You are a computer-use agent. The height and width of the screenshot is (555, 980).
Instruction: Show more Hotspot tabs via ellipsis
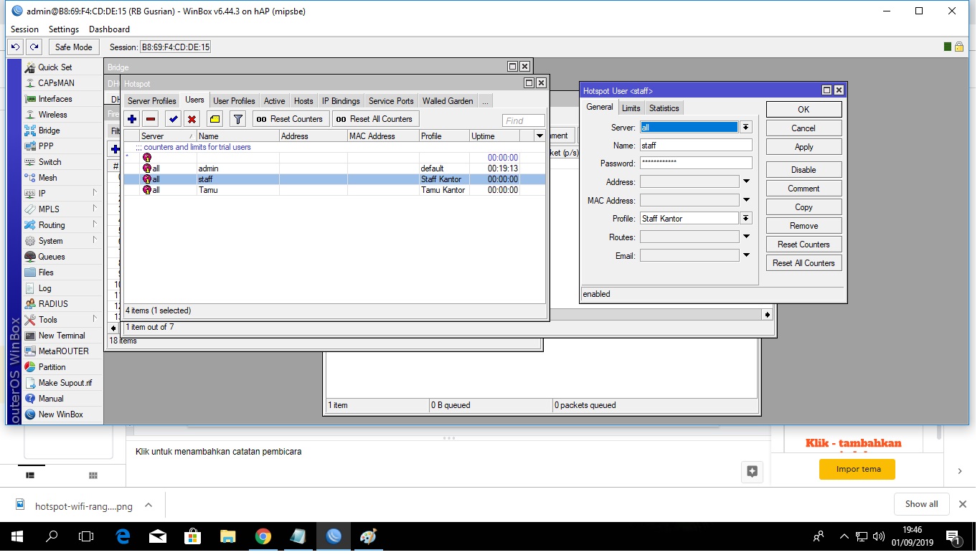click(x=485, y=101)
